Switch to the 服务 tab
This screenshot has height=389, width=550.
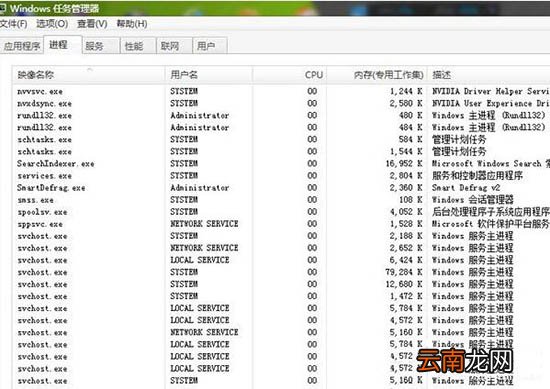pyautogui.click(x=101, y=46)
